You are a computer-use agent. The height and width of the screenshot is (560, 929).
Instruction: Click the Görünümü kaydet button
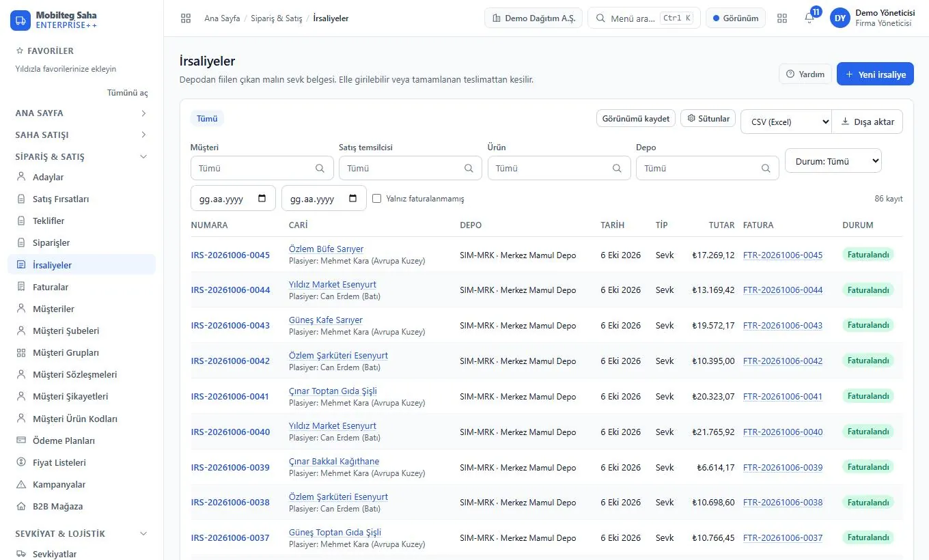click(x=636, y=118)
